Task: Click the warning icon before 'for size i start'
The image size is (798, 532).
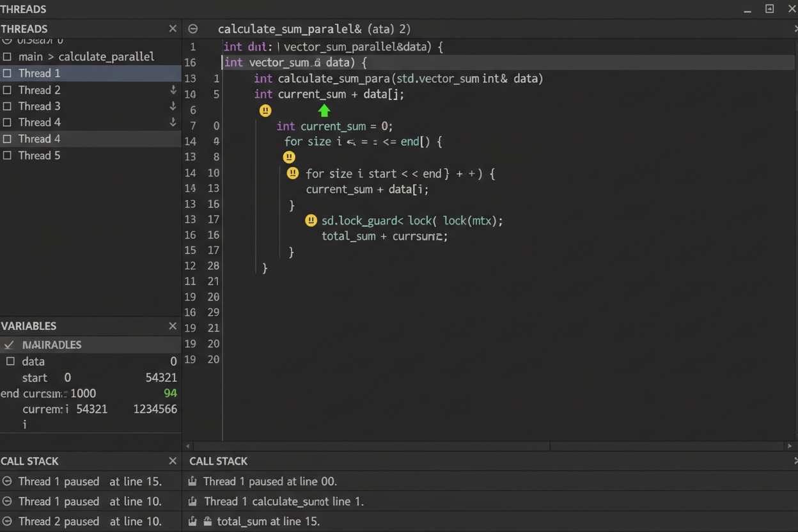Action: (x=293, y=173)
